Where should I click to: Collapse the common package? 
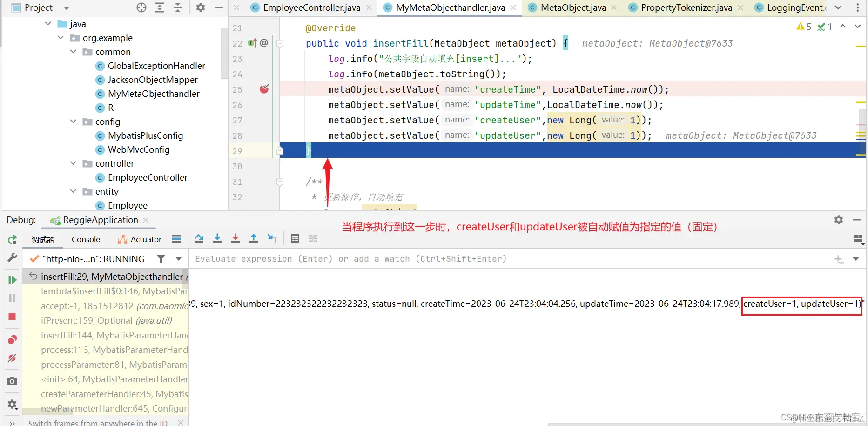pos(73,51)
